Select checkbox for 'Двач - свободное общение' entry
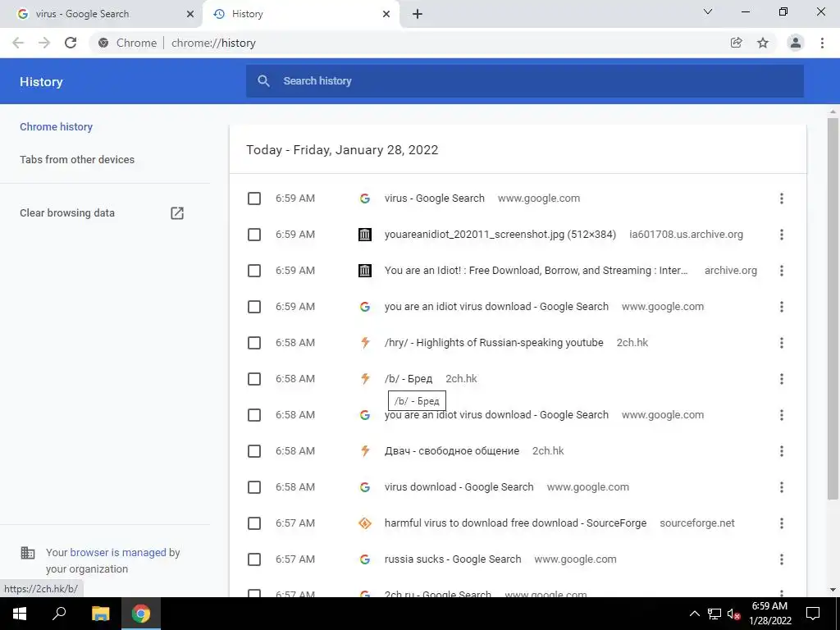Screen dimensions: 840x630 [254, 451]
